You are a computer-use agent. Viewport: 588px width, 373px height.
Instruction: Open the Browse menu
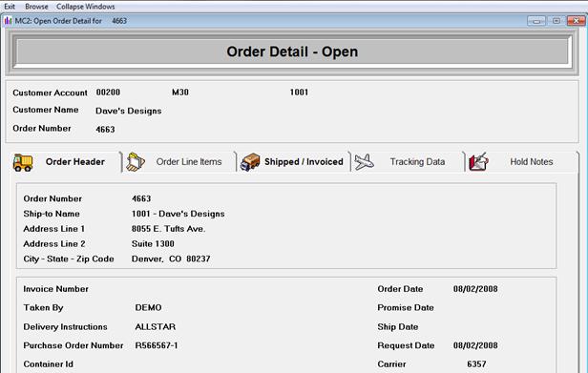[36, 7]
